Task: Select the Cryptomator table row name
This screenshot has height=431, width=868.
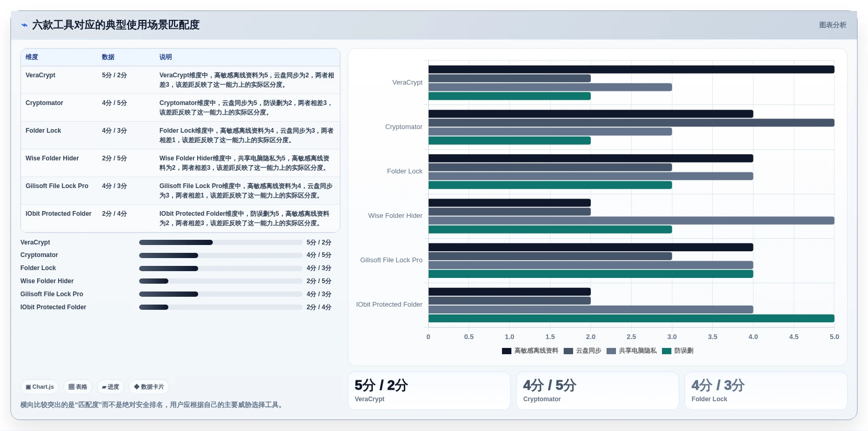Action: click(44, 103)
